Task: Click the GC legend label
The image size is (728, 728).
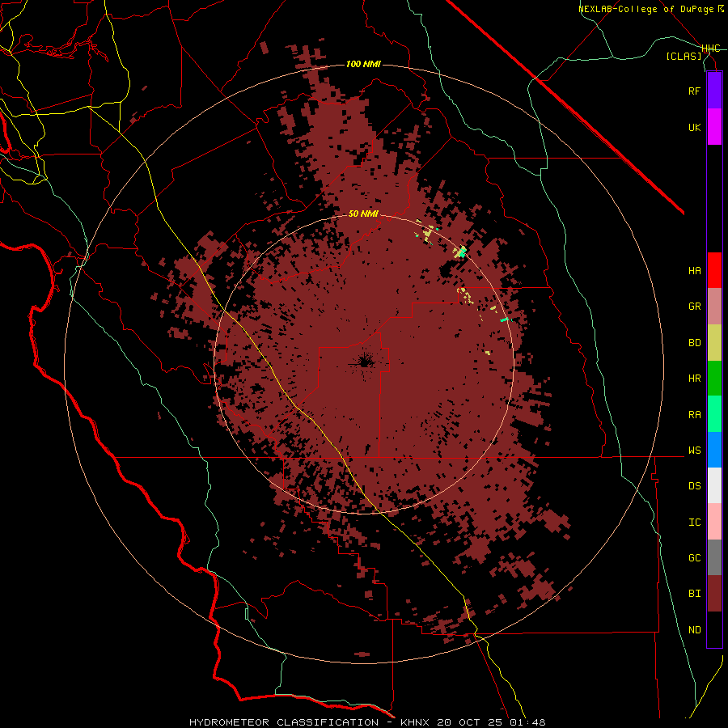Action: 694,558
